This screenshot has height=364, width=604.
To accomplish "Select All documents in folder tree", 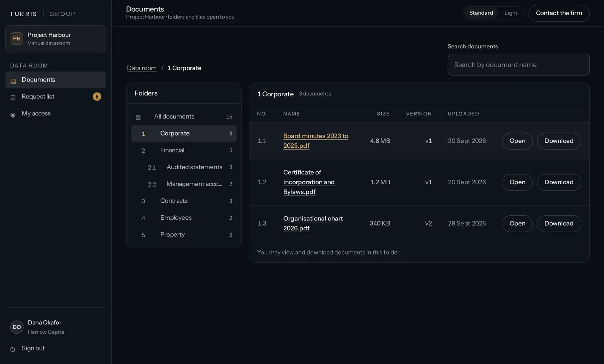I will click(184, 117).
